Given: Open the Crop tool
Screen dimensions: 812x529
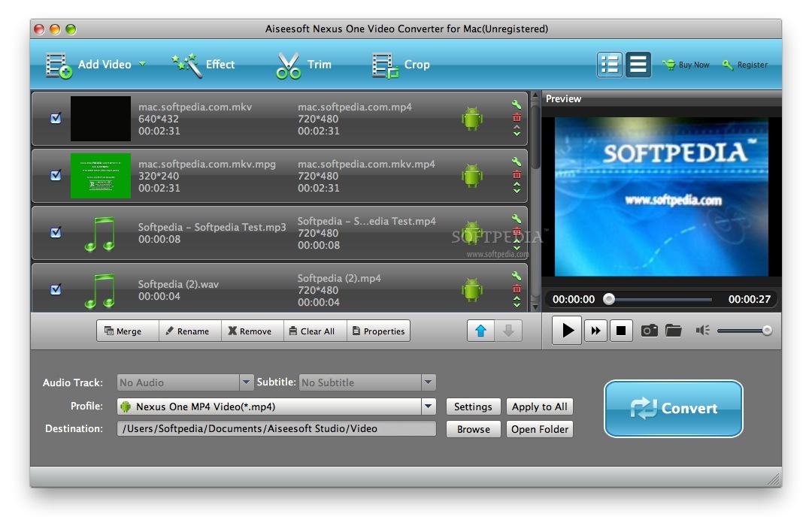Looking at the screenshot, I should point(401,65).
